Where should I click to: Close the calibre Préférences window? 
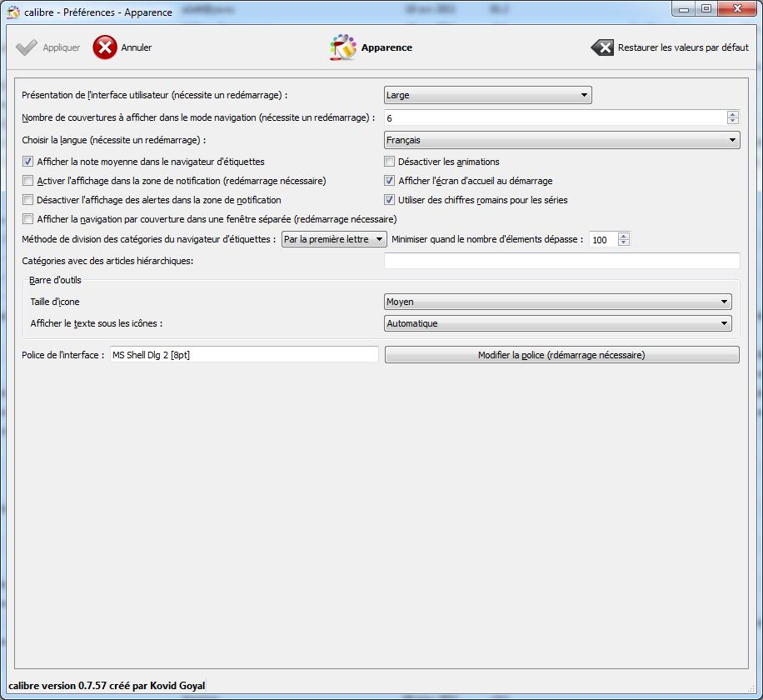pyautogui.click(x=736, y=8)
